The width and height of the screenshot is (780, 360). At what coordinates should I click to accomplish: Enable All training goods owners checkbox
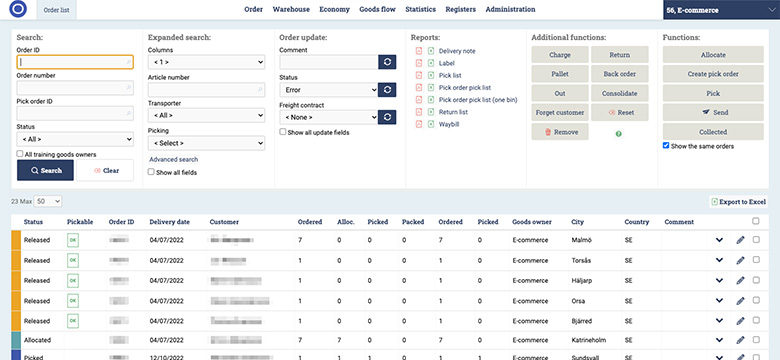20,154
